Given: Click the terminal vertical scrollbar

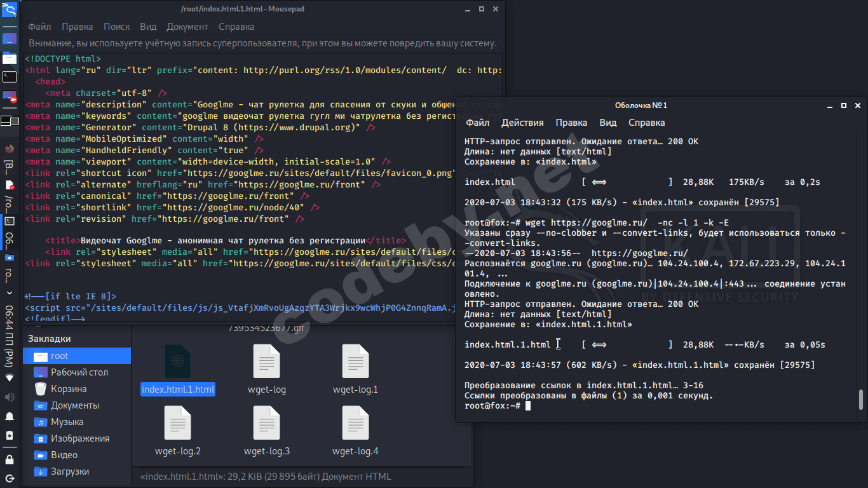Looking at the screenshot, I should click(x=860, y=400).
